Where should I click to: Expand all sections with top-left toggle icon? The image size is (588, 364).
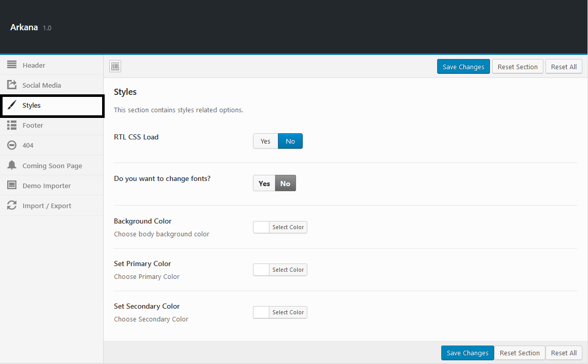(115, 66)
